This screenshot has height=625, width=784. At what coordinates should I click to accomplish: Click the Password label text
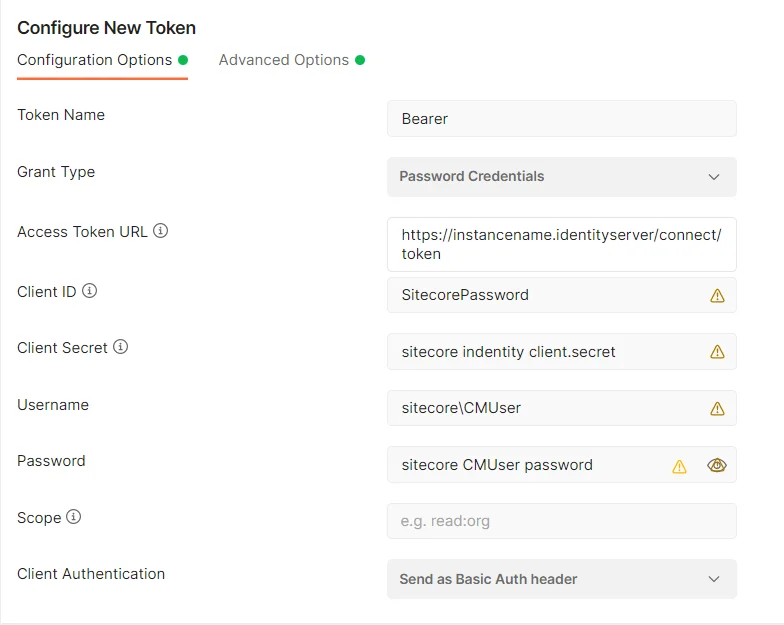[x=51, y=460]
